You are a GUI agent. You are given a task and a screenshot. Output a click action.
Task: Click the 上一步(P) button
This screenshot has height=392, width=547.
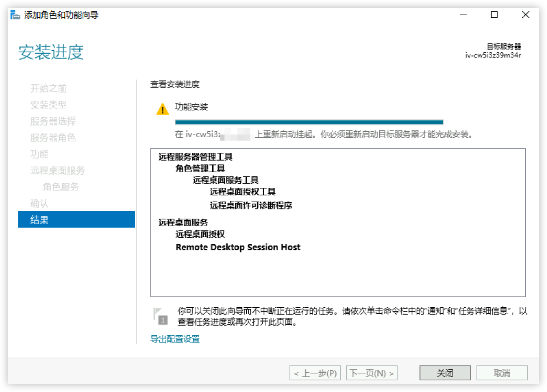pos(315,373)
